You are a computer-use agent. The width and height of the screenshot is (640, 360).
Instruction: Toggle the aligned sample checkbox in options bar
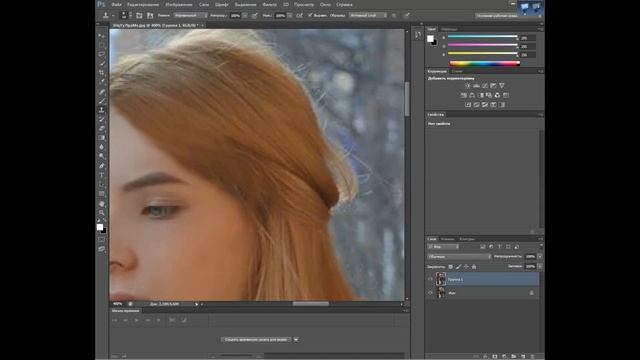[310, 16]
